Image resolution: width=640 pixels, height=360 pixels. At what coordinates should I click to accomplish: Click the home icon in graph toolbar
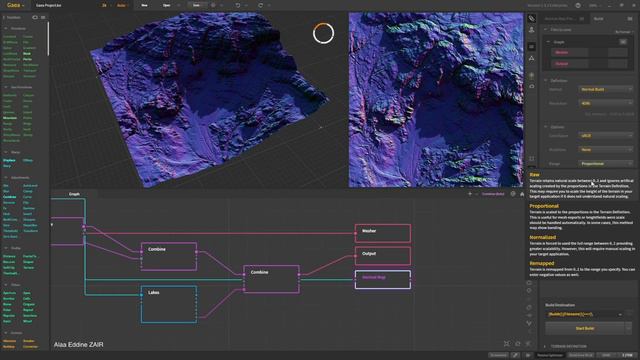pos(522,194)
